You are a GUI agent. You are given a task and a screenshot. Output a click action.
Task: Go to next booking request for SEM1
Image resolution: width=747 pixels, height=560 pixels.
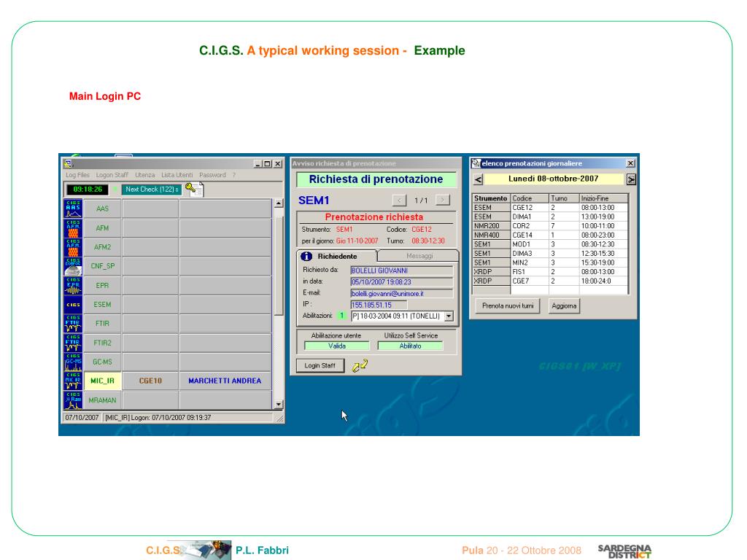pyautogui.click(x=443, y=201)
